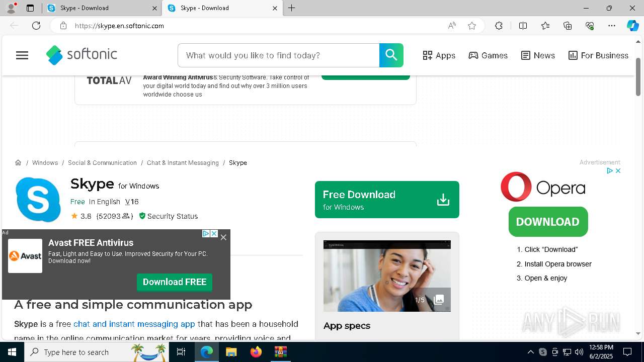Click the Avast logo in ad

coord(25,256)
